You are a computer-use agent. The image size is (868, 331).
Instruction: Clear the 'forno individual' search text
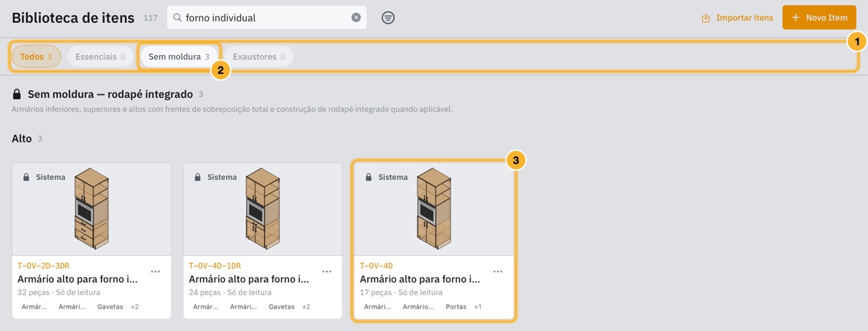[356, 17]
